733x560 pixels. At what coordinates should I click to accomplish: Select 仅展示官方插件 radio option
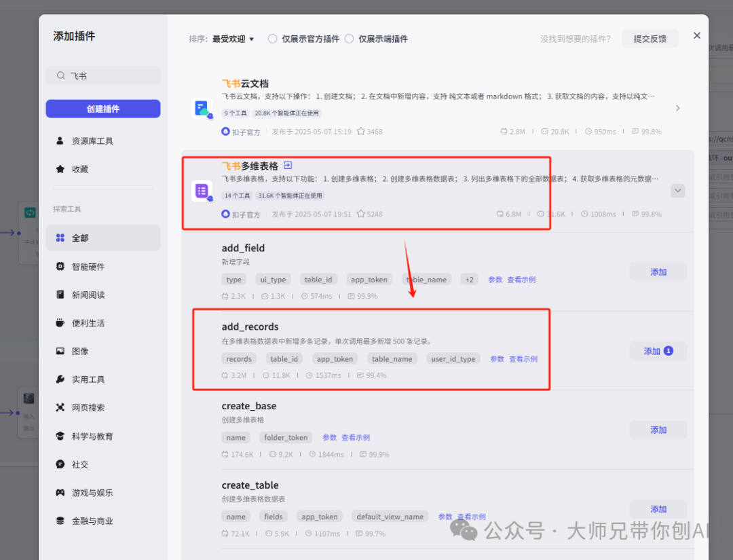click(x=273, y=39)
